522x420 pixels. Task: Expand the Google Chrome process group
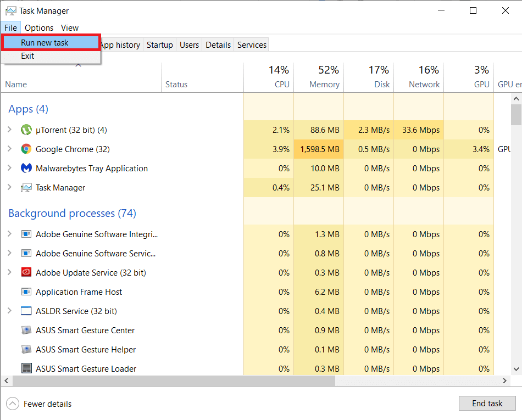10,149
